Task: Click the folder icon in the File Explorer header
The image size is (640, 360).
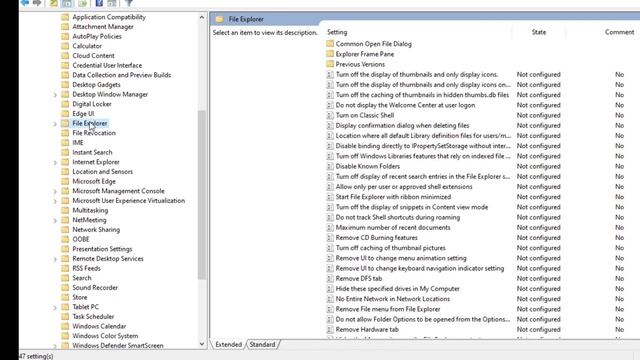Action: pyautogui.click(x=220, y=19)
